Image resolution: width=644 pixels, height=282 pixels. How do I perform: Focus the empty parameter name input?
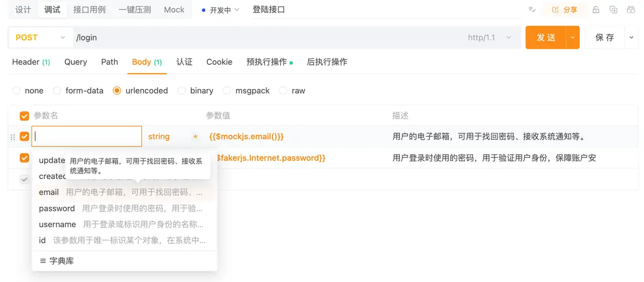click(87, 136)
